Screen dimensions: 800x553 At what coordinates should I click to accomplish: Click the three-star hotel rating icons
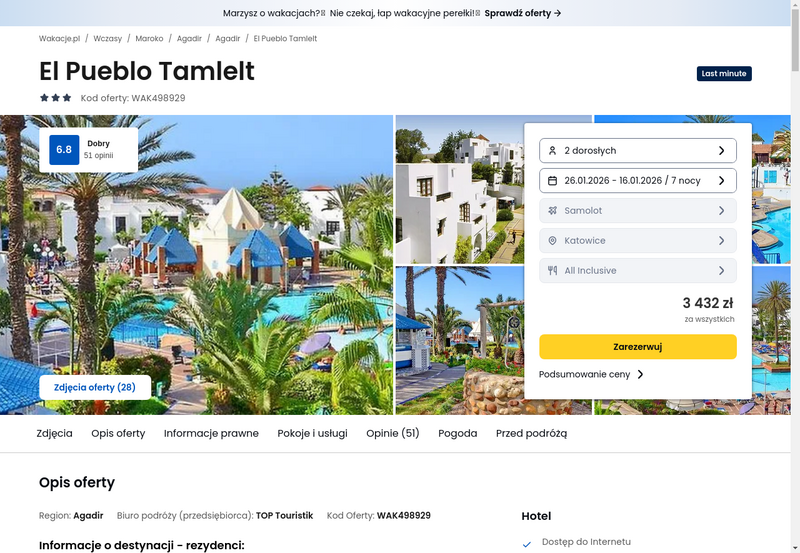point(56,98)
